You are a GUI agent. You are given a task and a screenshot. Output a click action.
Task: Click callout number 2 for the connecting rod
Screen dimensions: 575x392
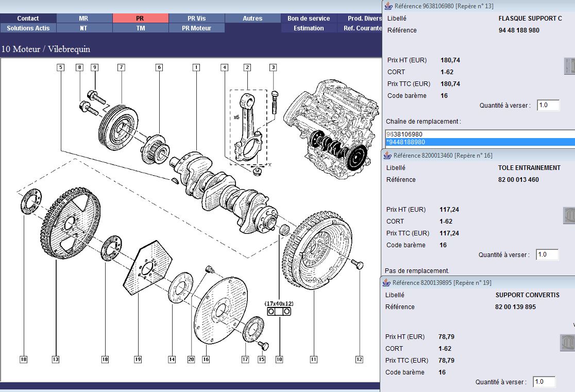coord(247,67)
